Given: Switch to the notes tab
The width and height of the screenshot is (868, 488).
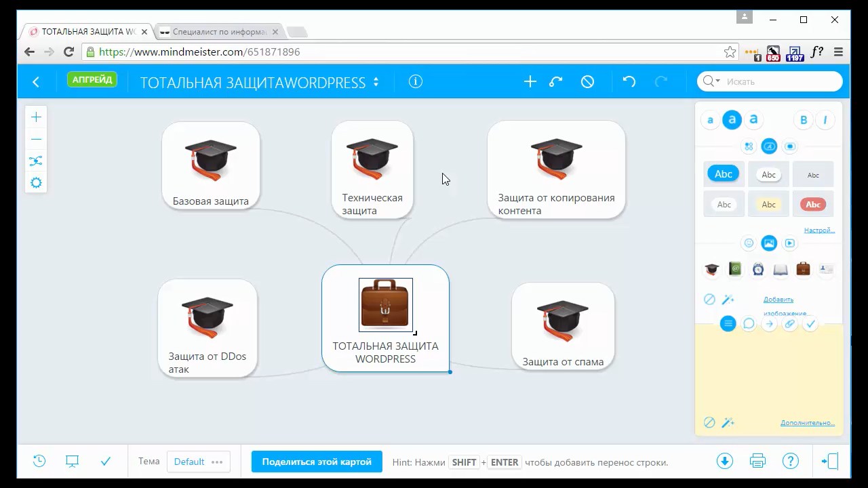Looking at the screenshot, I should [728, 324].
